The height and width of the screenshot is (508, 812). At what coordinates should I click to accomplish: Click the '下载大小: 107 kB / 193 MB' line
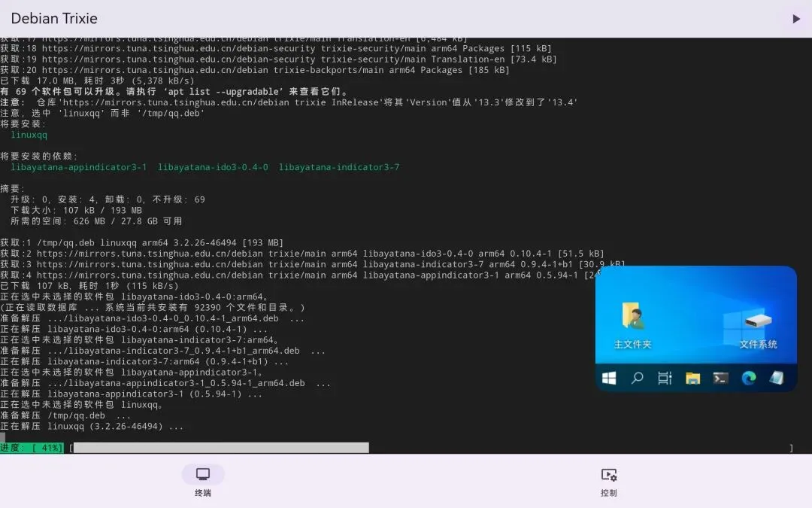coord(76,210)
